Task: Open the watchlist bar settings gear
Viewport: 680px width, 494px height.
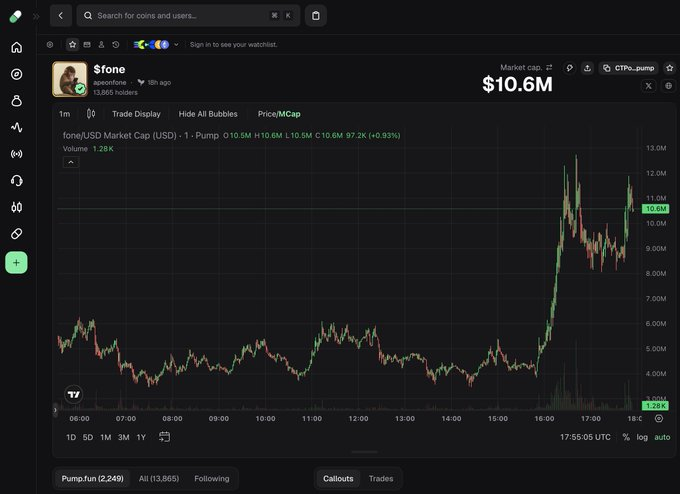Action: coord(50,45)
